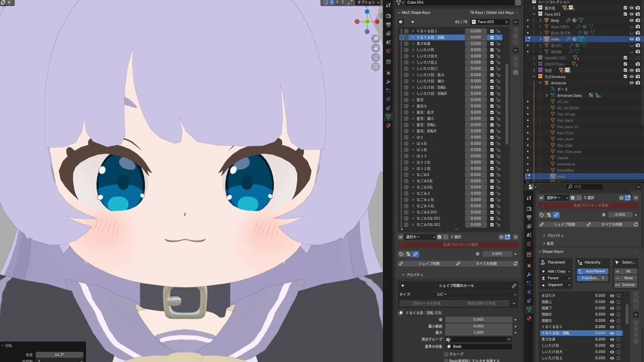Click the refresh icon beside すべてを同期
This screenshot has height=362, width=644.
[x=515, y=264]
